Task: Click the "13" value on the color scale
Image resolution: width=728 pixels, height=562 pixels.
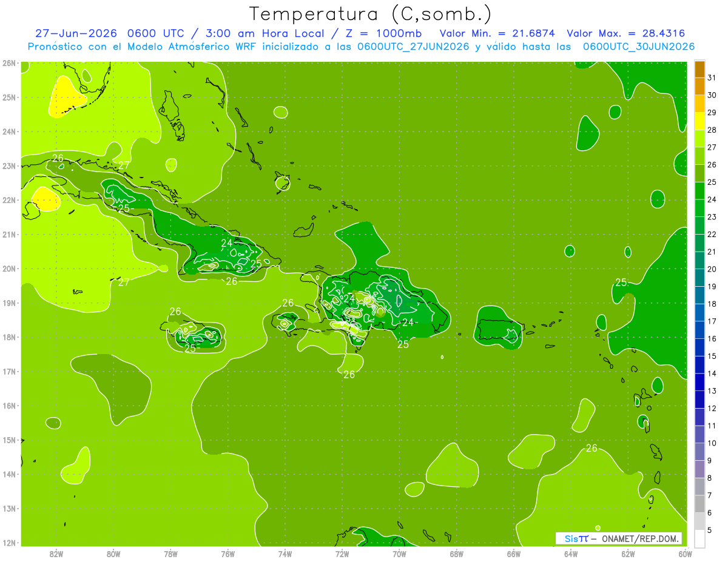Action: point(712,391)
